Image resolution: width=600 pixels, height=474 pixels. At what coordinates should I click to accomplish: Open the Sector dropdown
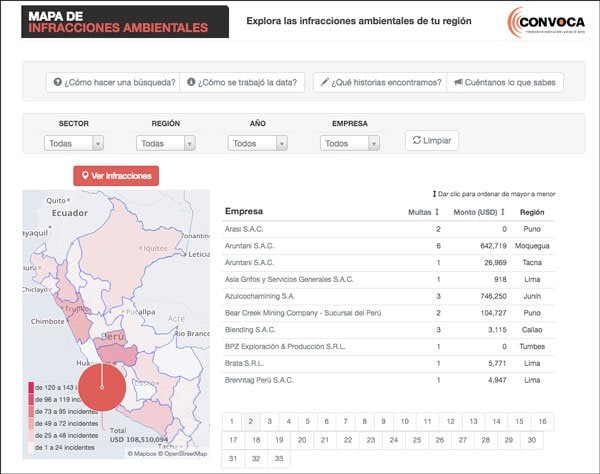(74, 143)
